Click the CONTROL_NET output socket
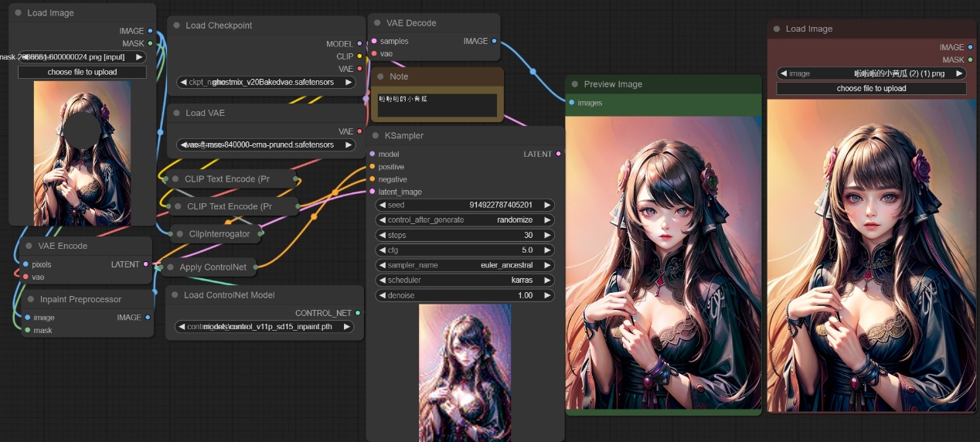 [358, 313]
